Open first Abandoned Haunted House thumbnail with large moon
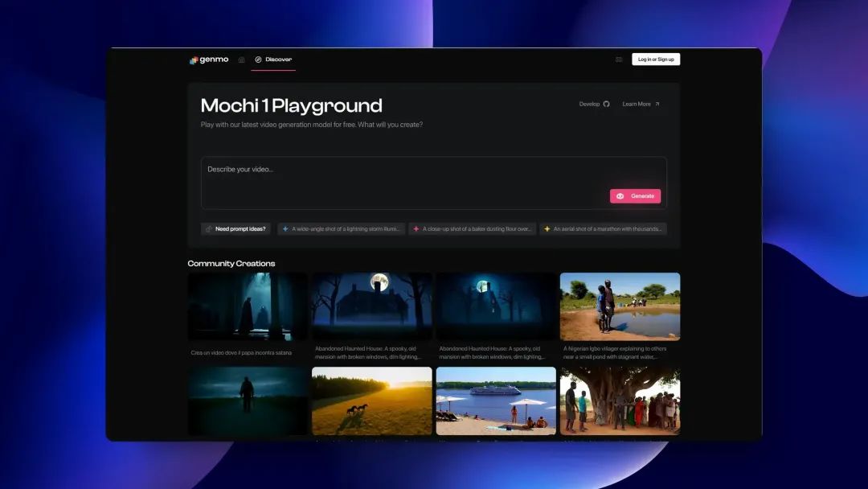This screenshot has height=489, width=868. tap(372, 306)
